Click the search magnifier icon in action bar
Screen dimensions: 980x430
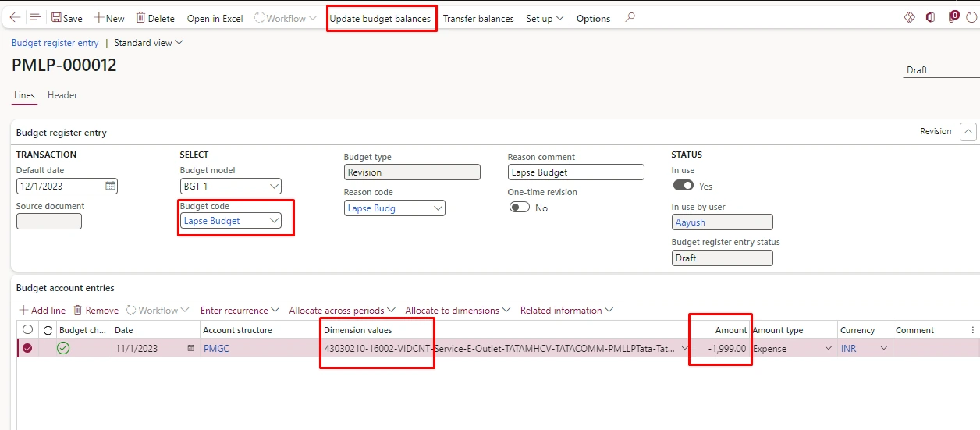coord(630,17)
